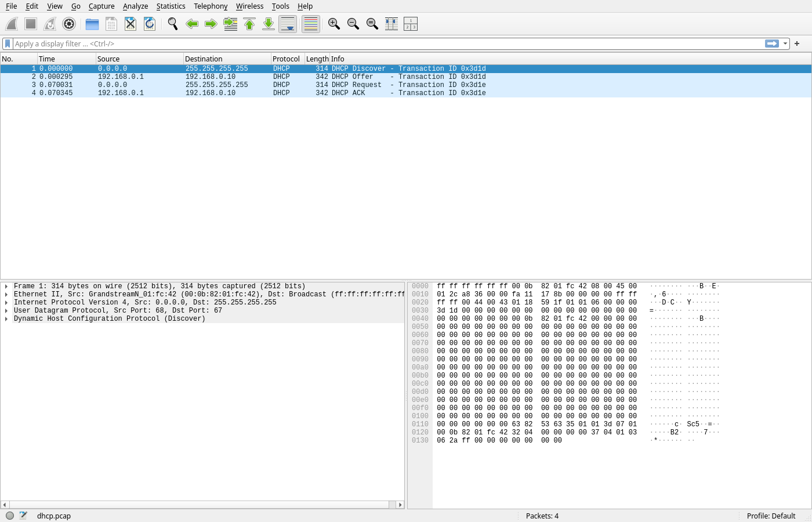
Task: Manage saved filters via the bookmark icon
Action: tap(8, 43)
